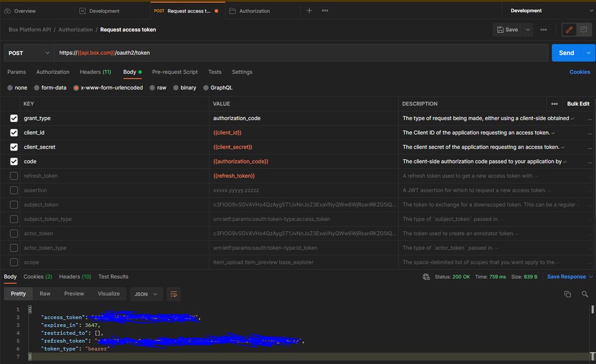Switch to the Pre-request Script tab
This screenshot has height=364, width=596.
pos(175,72)
